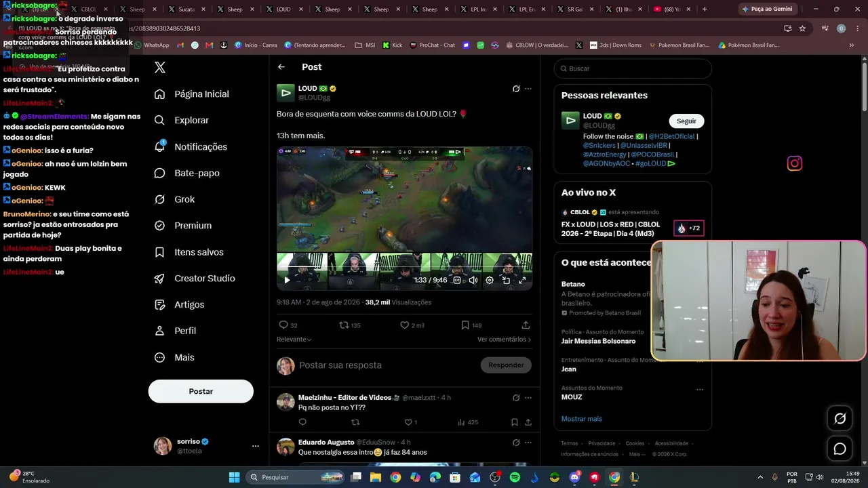The height and width of the screenshot is (488, 868).
Task: Open the Relevante sort dropdown
Action: (294, 339)
